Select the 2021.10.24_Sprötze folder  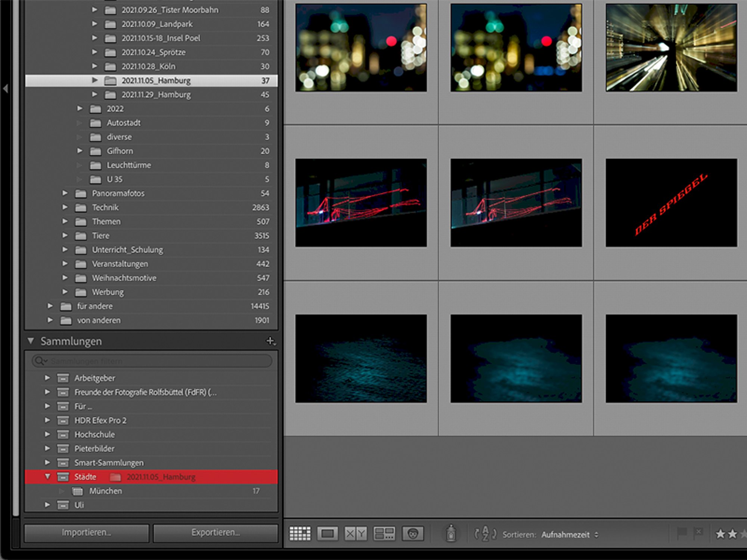(151, 52)
